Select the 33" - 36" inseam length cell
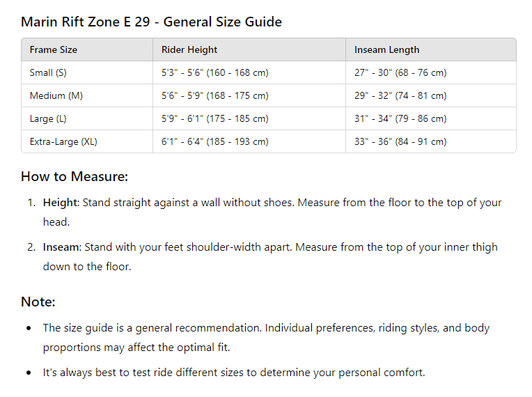 tap(400, 141)
